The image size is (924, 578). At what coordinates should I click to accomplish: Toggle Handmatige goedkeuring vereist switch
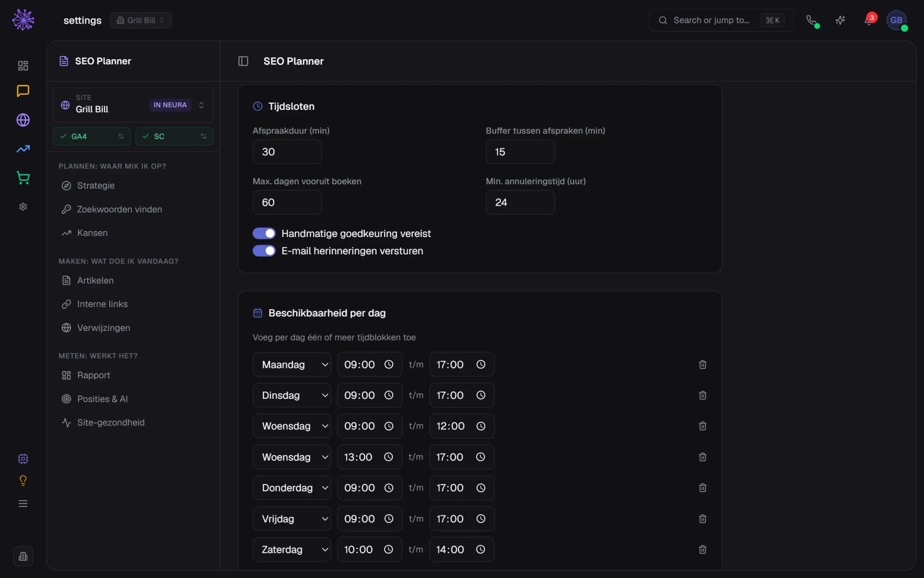pyautogui.click(x=264, y=234)
